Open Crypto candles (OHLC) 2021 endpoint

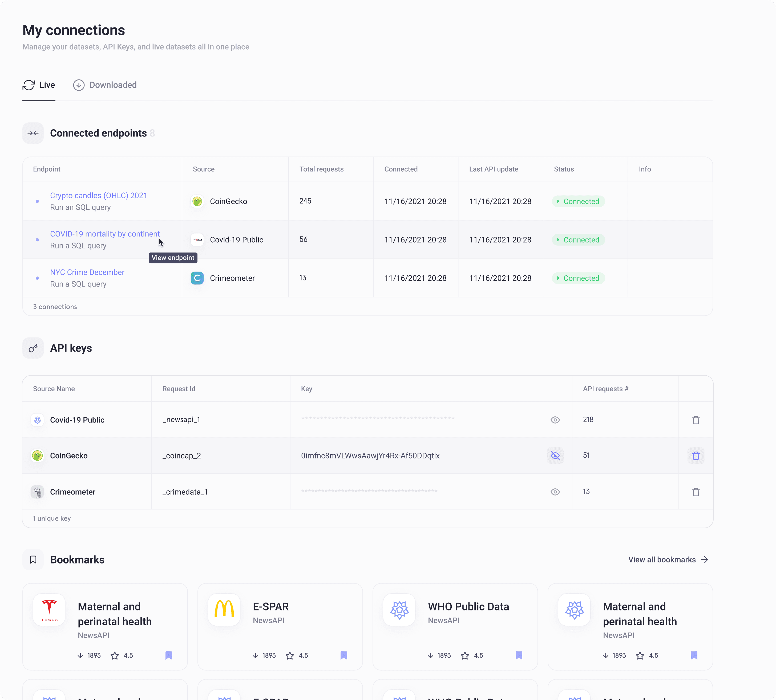click(x=98, y=195)
